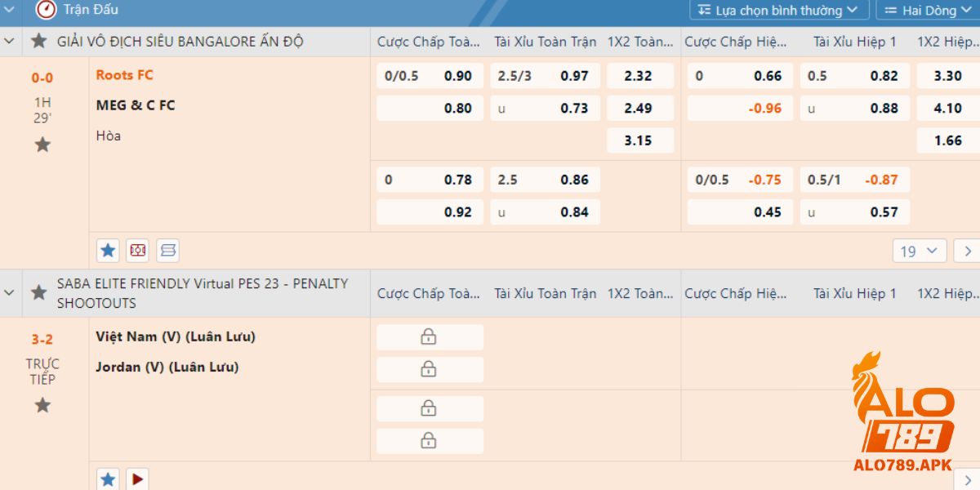This screenshot has height=490, width=980.
Task: Open the Hai Dòng layout dropdown
Action: click(x=928, y=10)
